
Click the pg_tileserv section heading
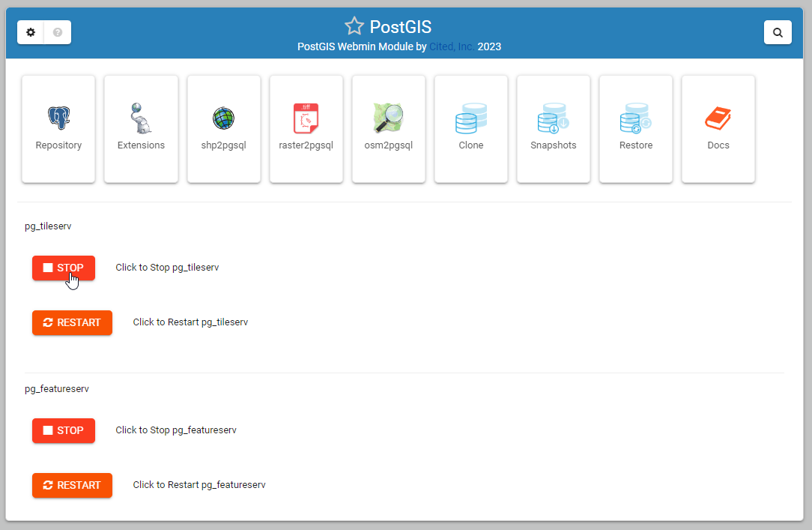click(x=48, y=226)
